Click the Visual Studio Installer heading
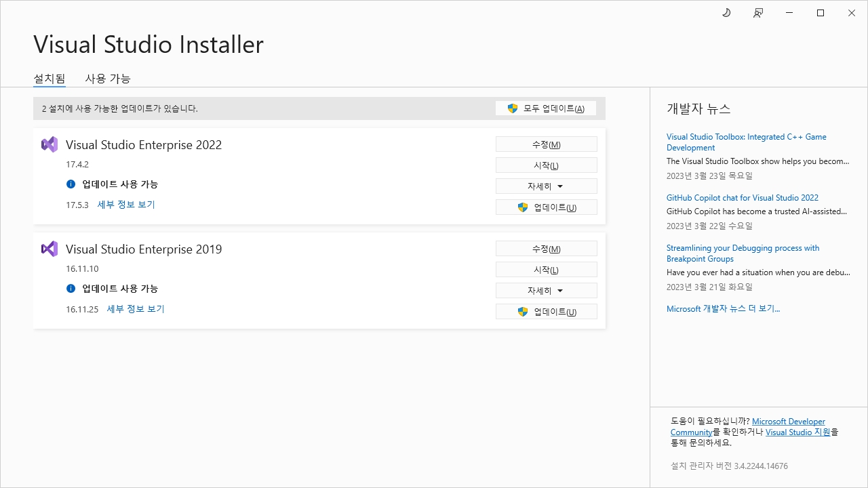 [x=149, y=45]
